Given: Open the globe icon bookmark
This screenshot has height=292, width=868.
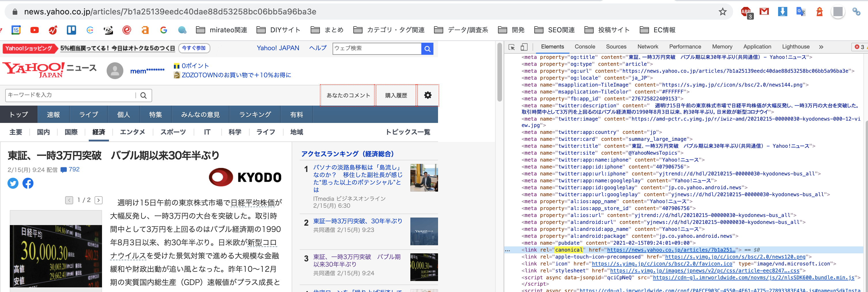Looking at the screenshot, I should click(182, 30).
